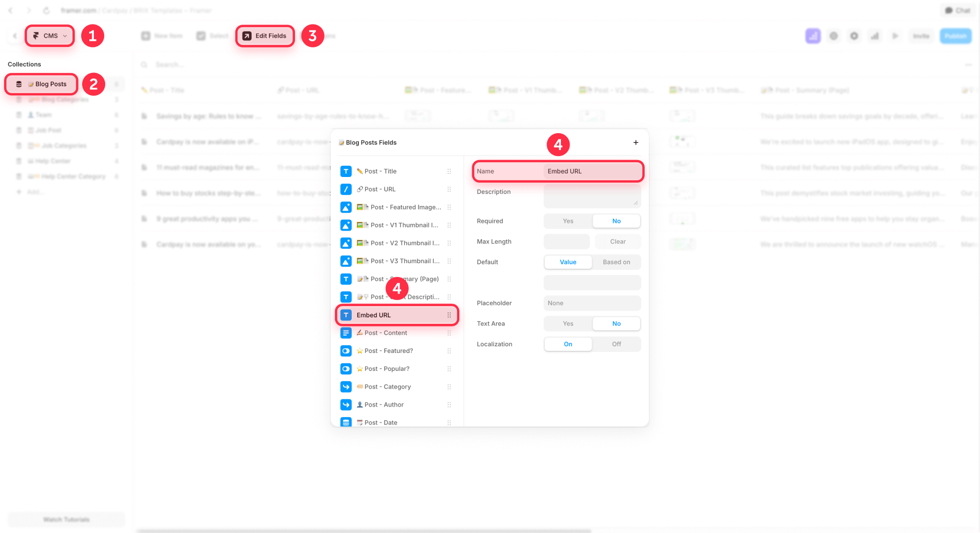
Task: Open site analytics via the bar chart icon
Action: click(875, 36)
